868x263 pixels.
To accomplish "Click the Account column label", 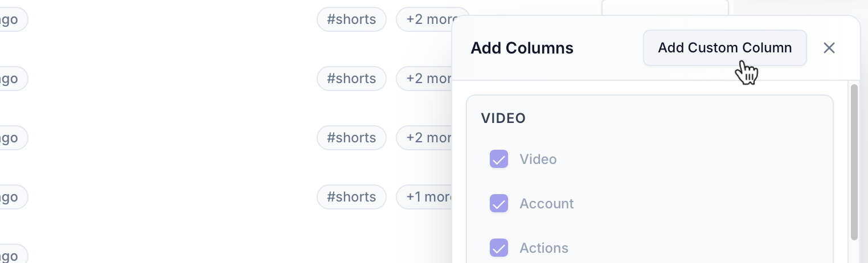I will [x=546, y=204].
